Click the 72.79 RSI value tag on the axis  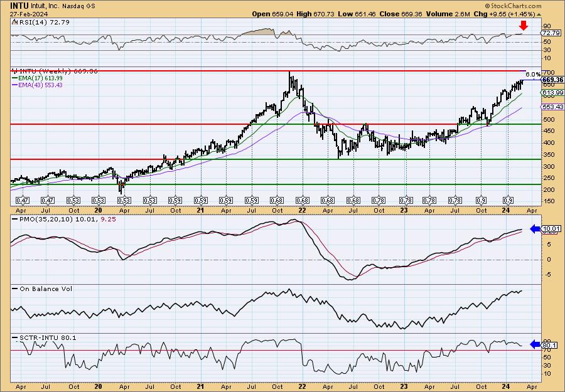(x=551, y=33)
